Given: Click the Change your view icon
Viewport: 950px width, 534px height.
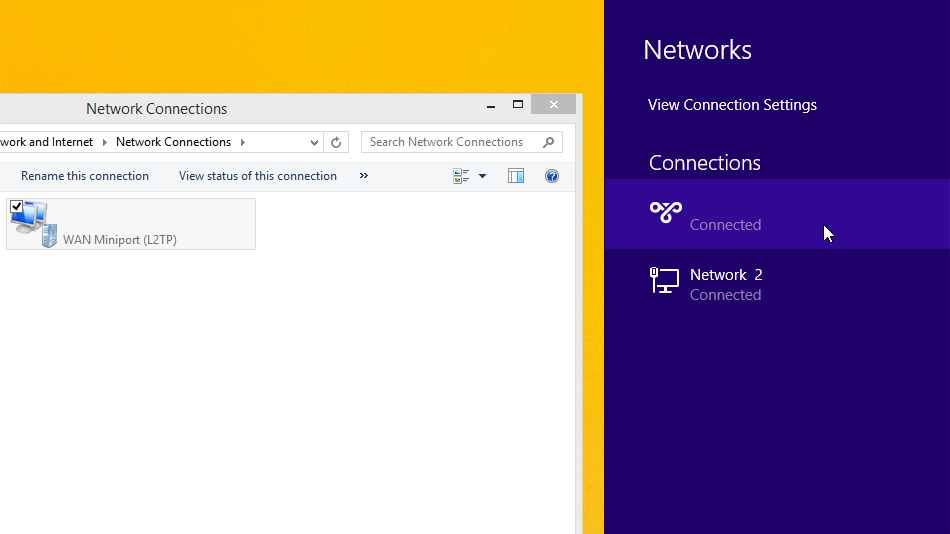Looking at the screenshot, I should click(x=461, y=176).
